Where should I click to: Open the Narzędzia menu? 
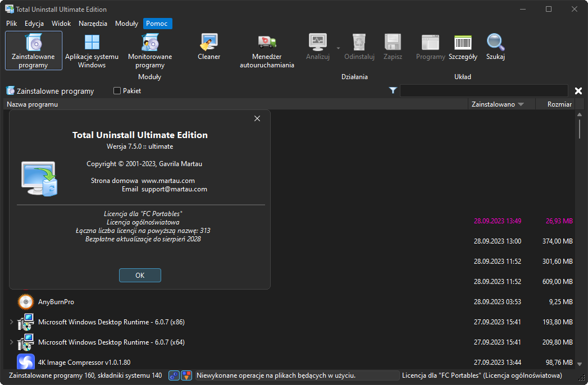[x=93, y=23]
